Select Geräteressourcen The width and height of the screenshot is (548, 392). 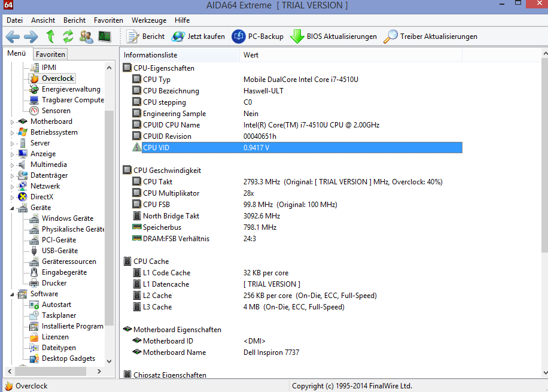pyautogui.click(x=69, y=262)
